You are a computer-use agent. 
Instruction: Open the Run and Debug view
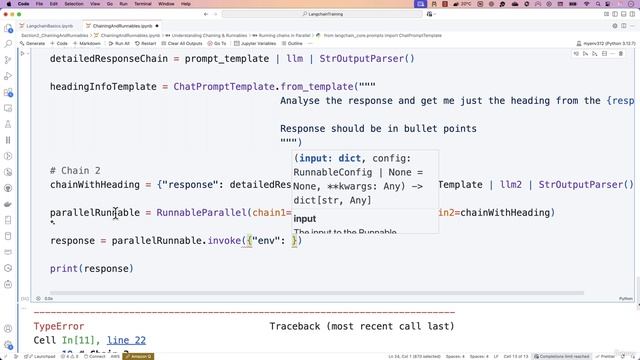[8, 76]
